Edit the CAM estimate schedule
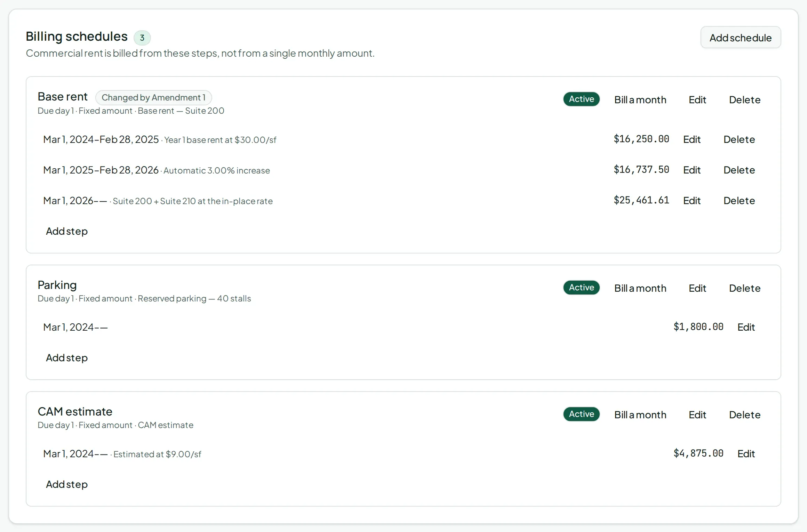This screenshot has height=532, width=807. [x=697, y=415]
